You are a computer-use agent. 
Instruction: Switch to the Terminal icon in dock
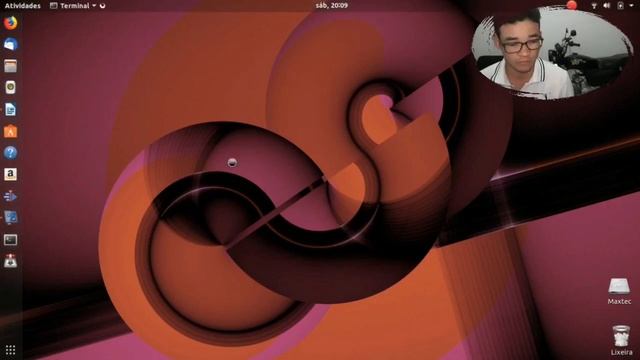click(11, 240)
